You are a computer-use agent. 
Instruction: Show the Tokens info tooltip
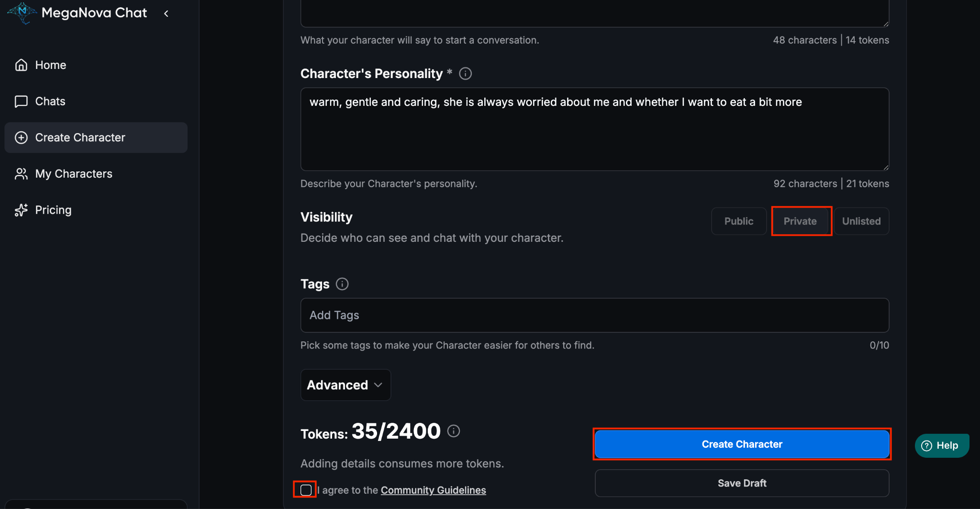454,431
